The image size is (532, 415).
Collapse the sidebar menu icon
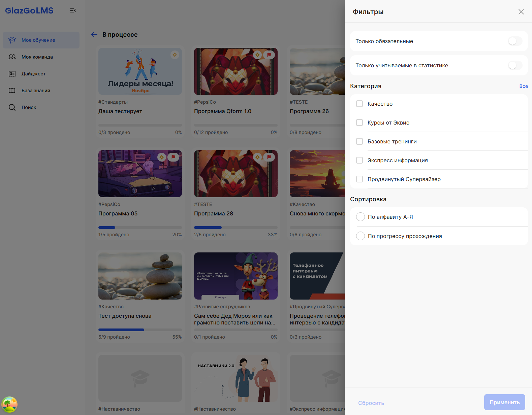pos(73,11)
